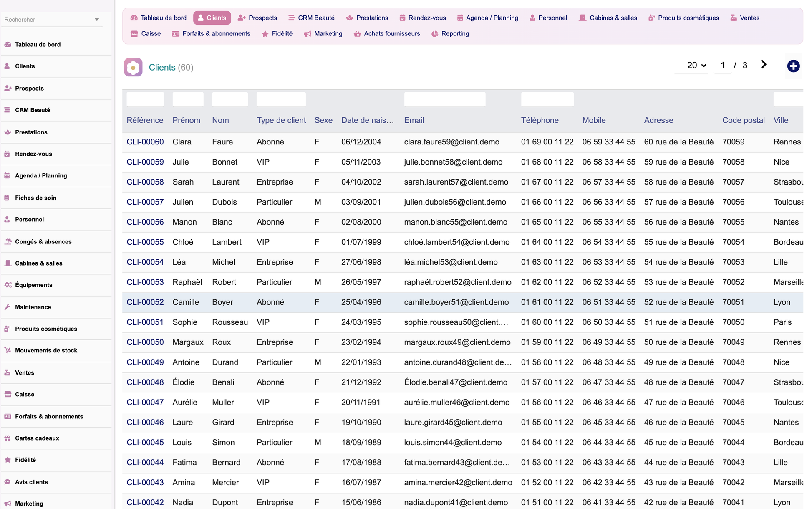
Task: Click the Marketing megaphone icon in sidebar
Action: tap(8, 504)
